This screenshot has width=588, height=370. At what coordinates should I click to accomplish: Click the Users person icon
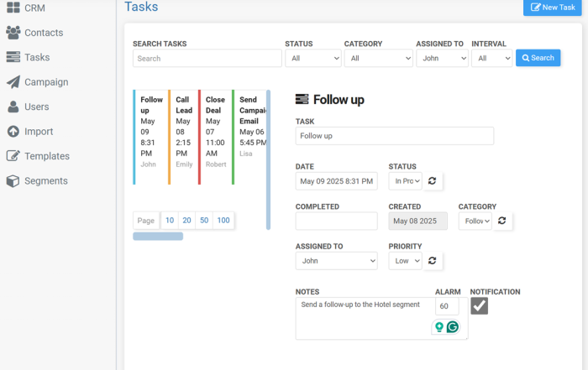(x=13, y=107)
